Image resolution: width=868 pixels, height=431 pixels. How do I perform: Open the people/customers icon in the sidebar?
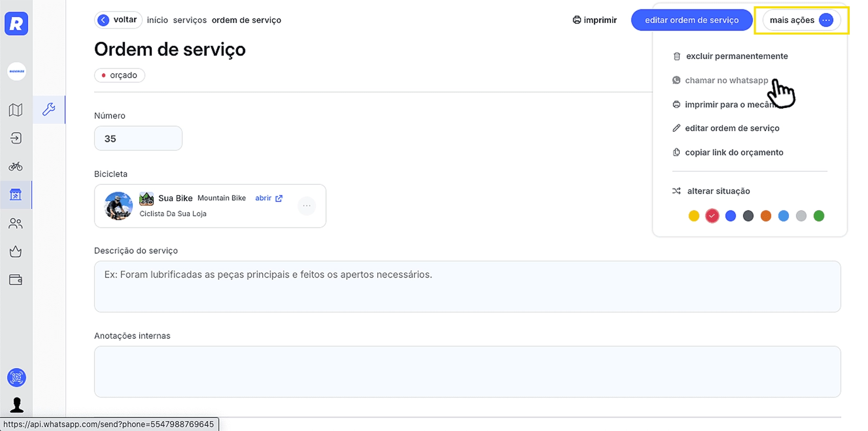click(16, 224)
